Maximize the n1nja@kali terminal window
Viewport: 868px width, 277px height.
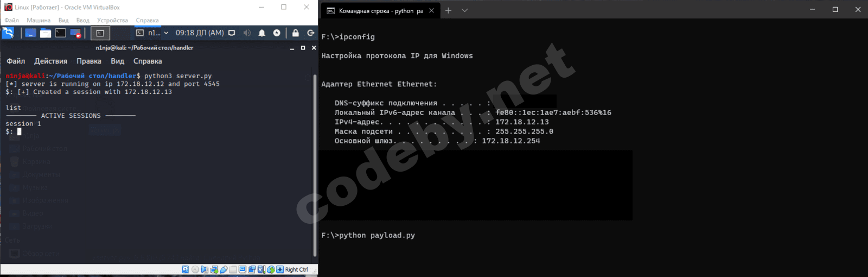[x=303, y=48]
